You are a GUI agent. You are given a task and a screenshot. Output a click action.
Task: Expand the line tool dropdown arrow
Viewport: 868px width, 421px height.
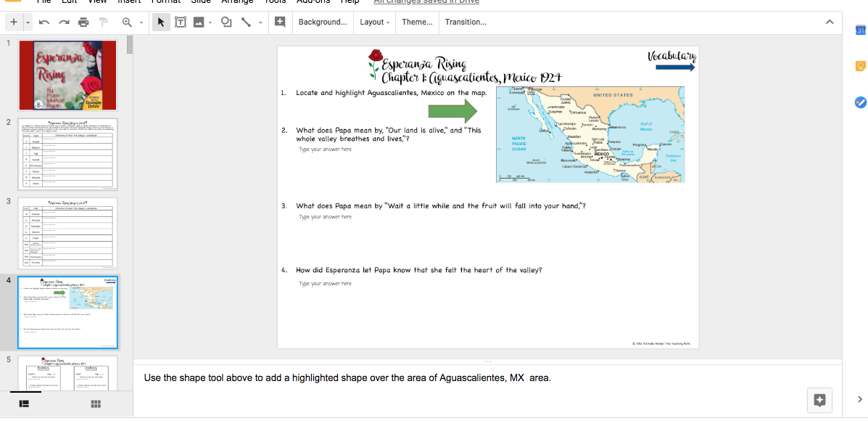259,23
